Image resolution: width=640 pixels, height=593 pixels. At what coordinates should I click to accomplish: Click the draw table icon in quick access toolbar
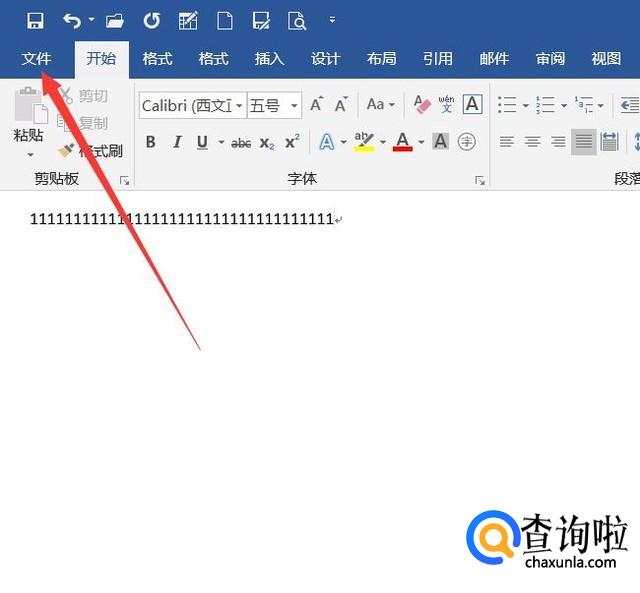coord(188,20)
